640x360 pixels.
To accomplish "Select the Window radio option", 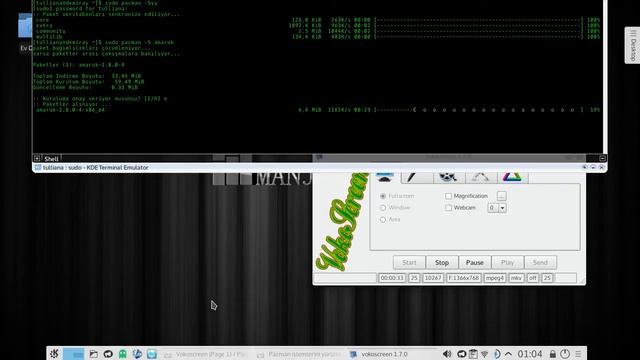I will coord(383,208).
